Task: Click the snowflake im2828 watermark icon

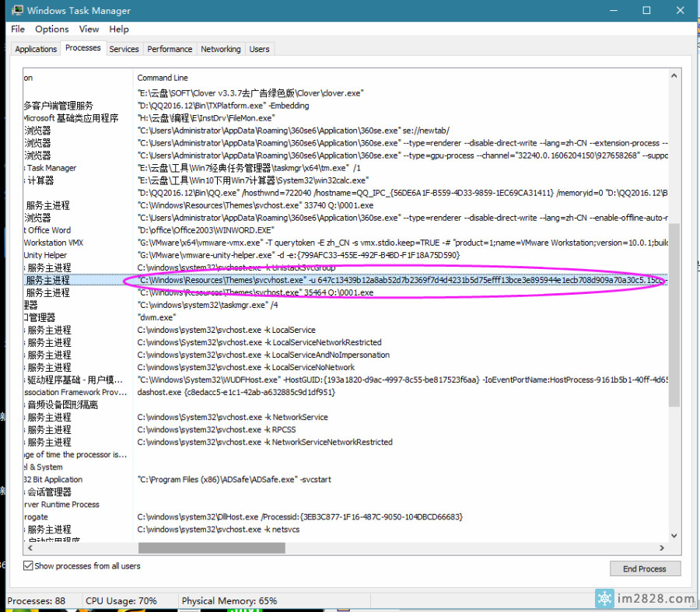Action: click(605, 599)
